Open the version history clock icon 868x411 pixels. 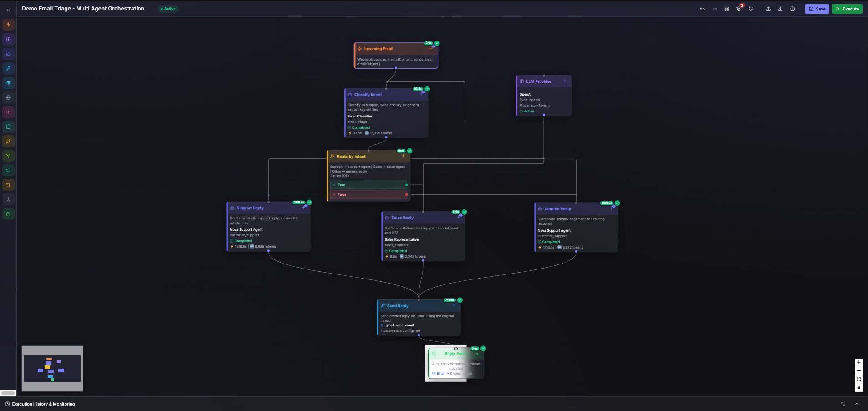click(x=751, y=9)
